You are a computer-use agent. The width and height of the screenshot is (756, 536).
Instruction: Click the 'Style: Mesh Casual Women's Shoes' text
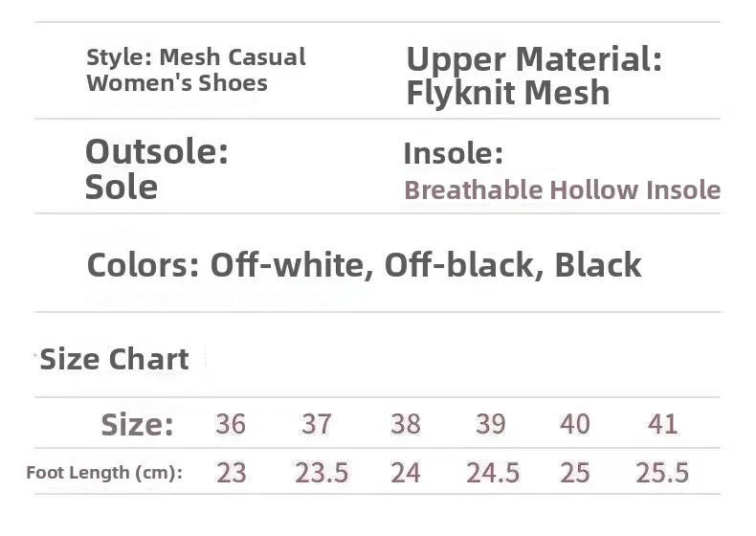tap(195, 70)
